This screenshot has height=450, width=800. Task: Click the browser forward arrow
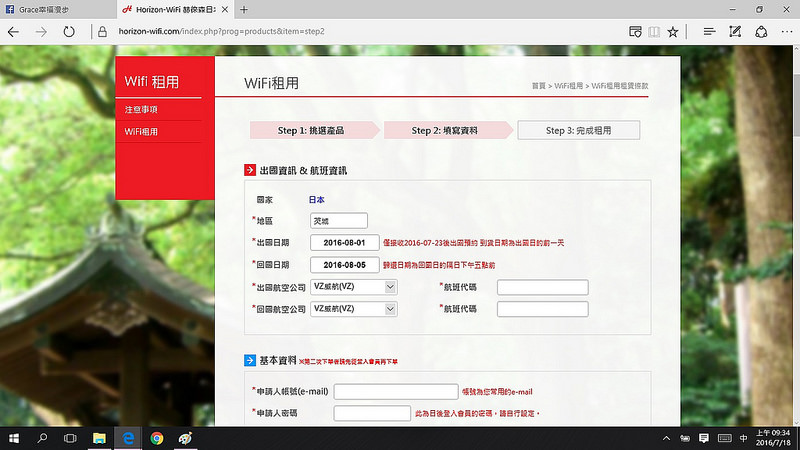click(x=41, y=32)
